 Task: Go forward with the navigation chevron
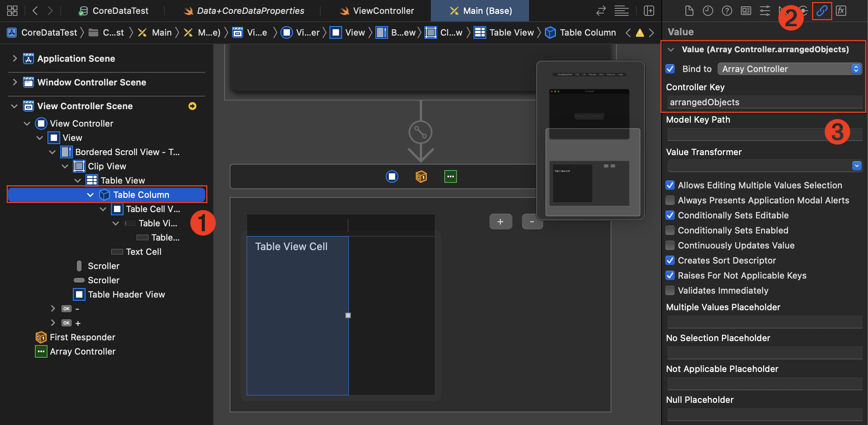pos(50,11)
